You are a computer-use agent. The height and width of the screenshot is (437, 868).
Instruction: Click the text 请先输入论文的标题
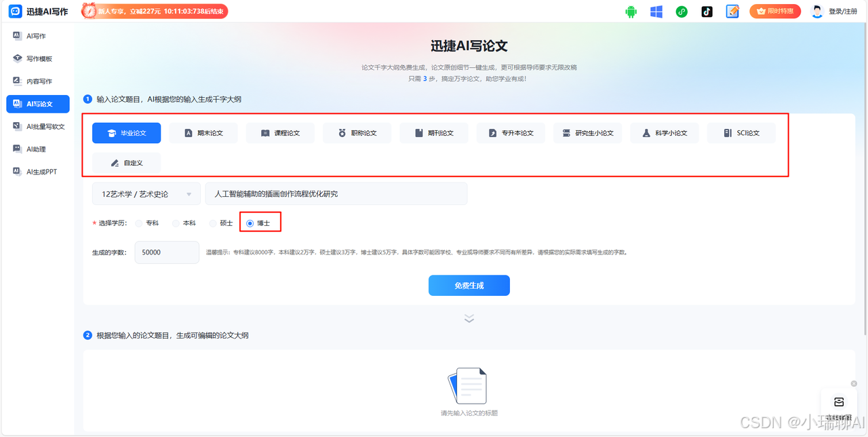click(469, 413)
